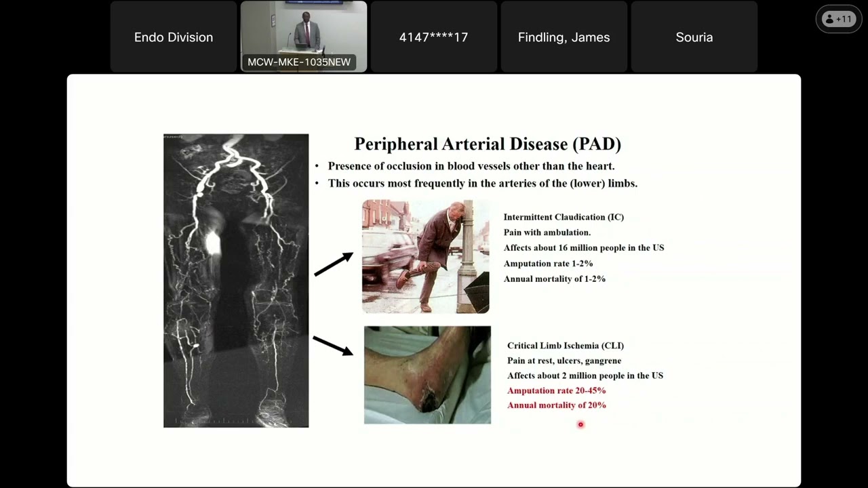The image size is (868, 488).
Task: Click the bullet 'Presence of occlusion in blood vessels'
Action: (x=471, y=166)
